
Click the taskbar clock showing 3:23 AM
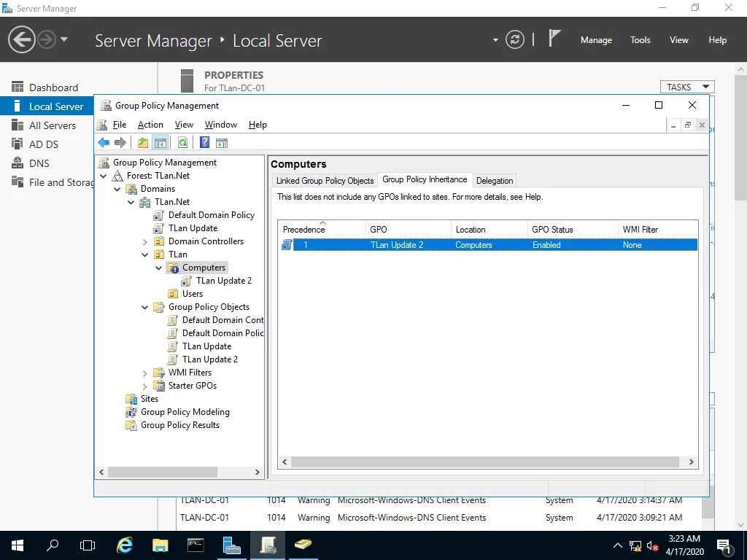point(684,545)
